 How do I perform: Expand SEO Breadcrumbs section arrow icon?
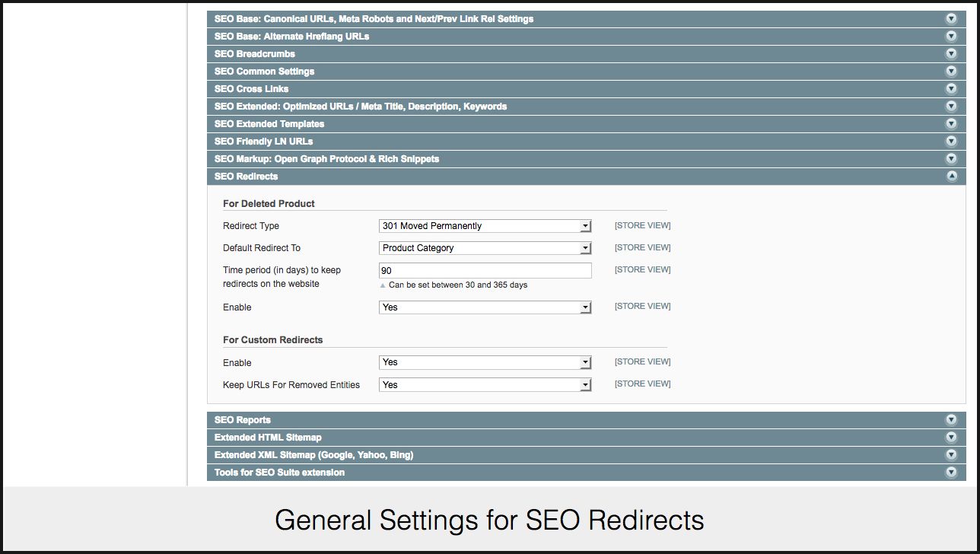point(950,54)
